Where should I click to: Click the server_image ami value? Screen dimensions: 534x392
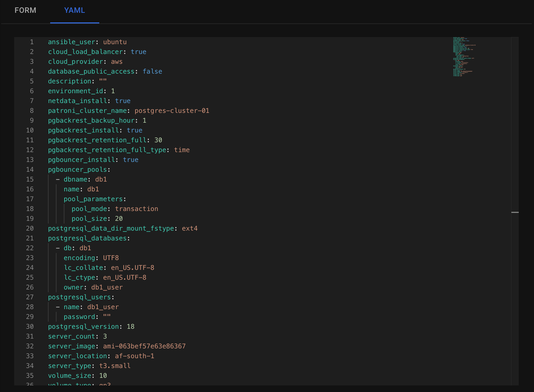click(144, 346)
